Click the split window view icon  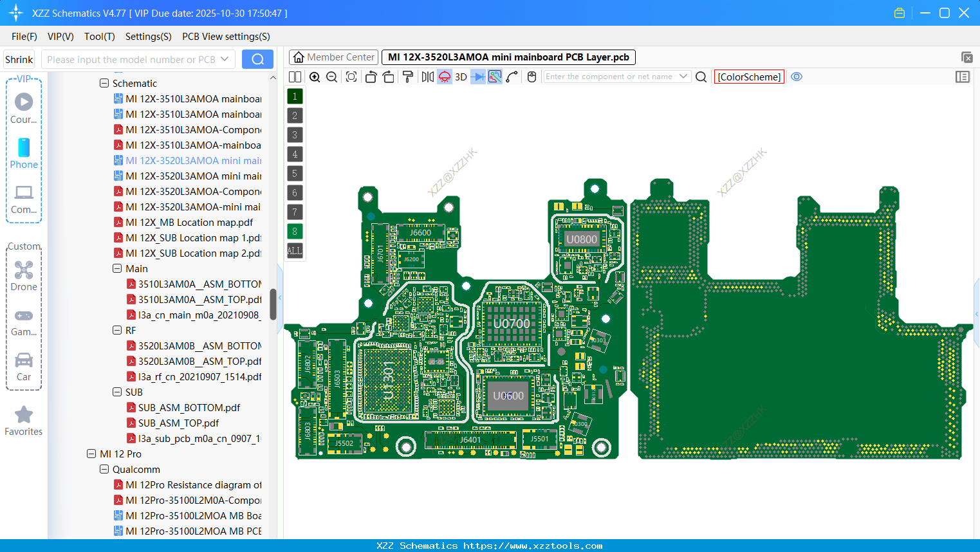point(295,77)
